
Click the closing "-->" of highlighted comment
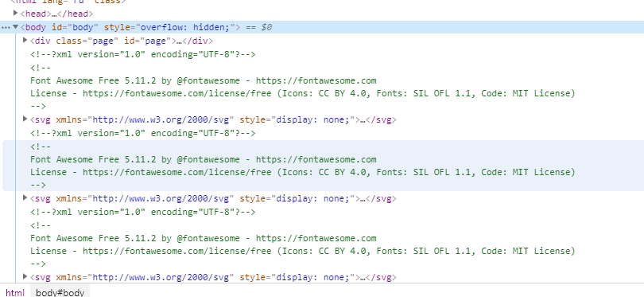tap(38, 185)
